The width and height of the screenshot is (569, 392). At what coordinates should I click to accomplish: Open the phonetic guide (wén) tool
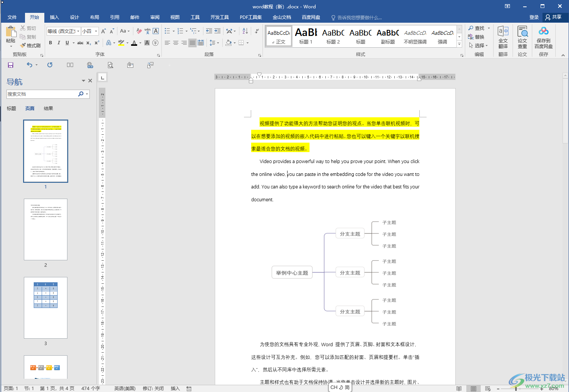coord(147,31)
